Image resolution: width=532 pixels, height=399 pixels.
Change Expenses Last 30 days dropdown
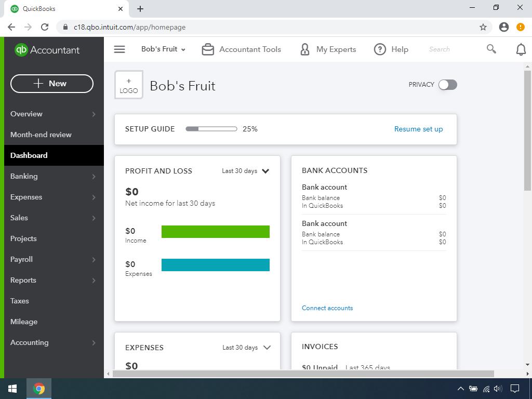click(x=247, y=348)
